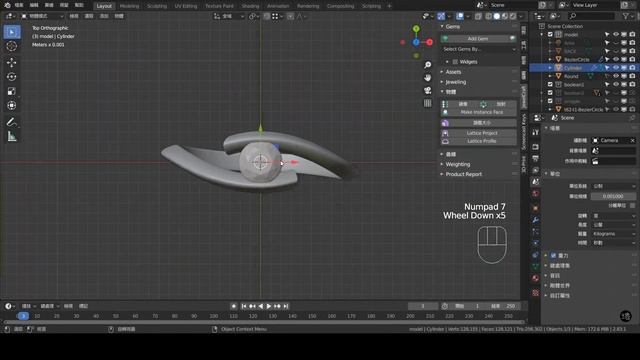640x360 pixels.
Task: Click the pan hand viewport icon
Action: [427, 78]
